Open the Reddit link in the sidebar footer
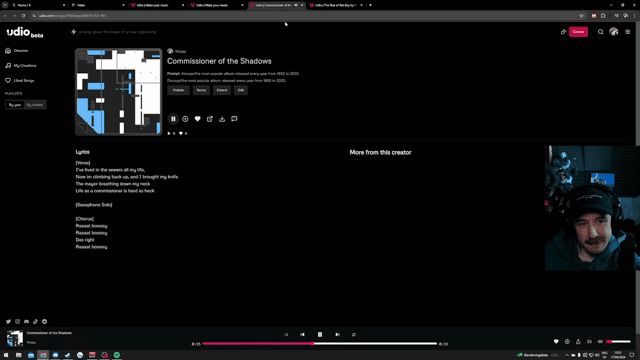This screenshot has width=640, height=360. 44,322
